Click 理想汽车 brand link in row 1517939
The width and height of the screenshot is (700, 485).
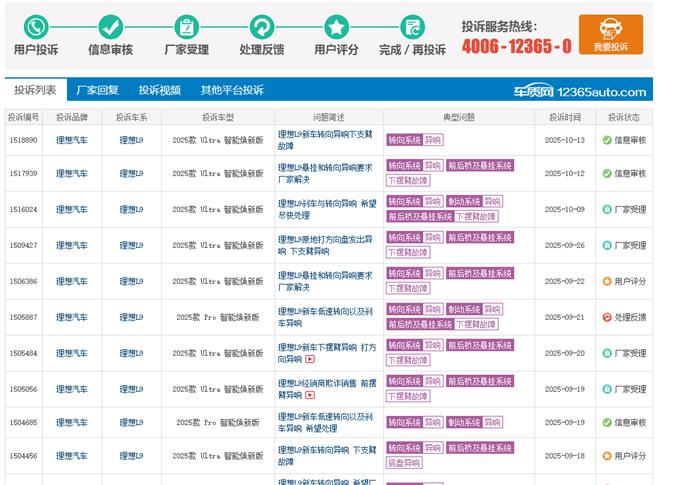pos(71,173)
